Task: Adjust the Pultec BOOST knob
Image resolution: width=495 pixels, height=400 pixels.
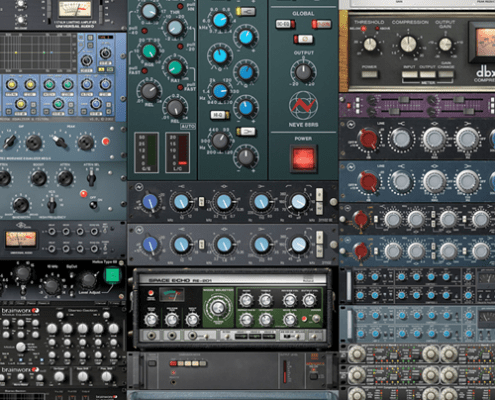Action: coord(39,178)
